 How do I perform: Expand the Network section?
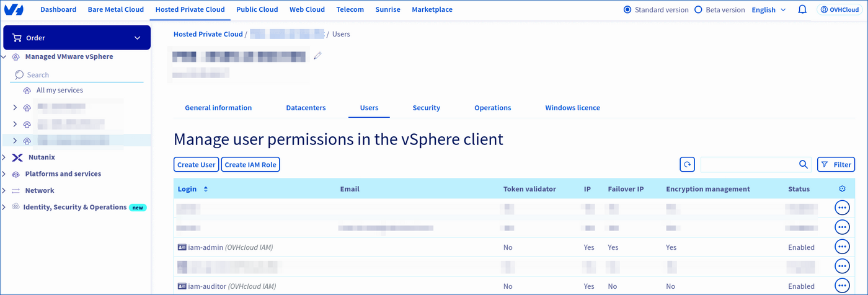coord(4,191)
